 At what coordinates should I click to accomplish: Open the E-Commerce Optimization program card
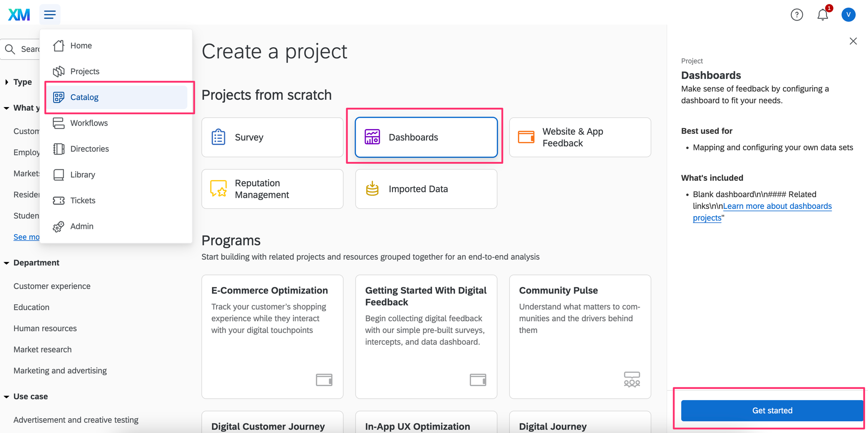272,337
